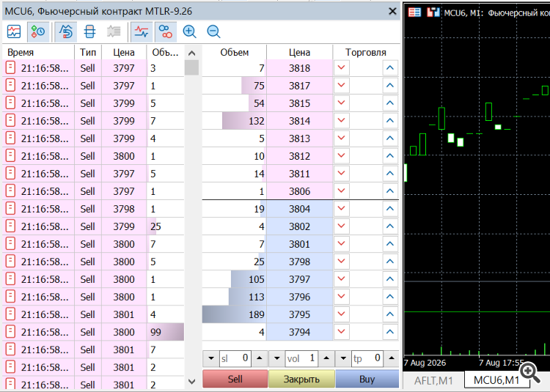
Task: Click the blue up arrow at price 3801
Action: (x=390, y=244)
